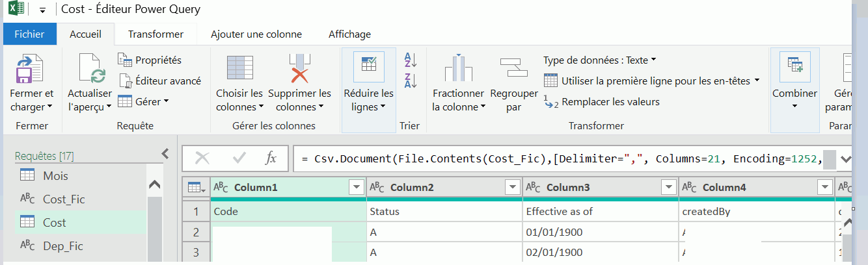Sort descending with the Z-A icon
Image resolution: width=868 pixels, height=265 pixels.
[411, 81]
